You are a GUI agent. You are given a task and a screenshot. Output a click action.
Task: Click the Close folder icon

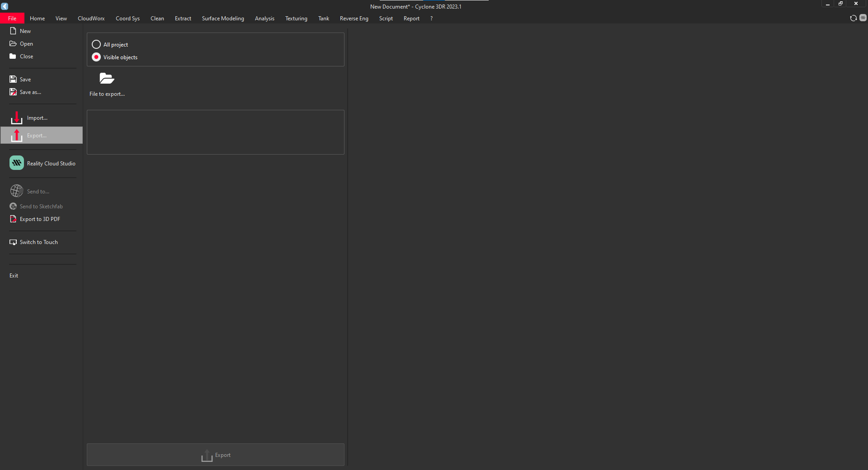click(x=13, y=56)
